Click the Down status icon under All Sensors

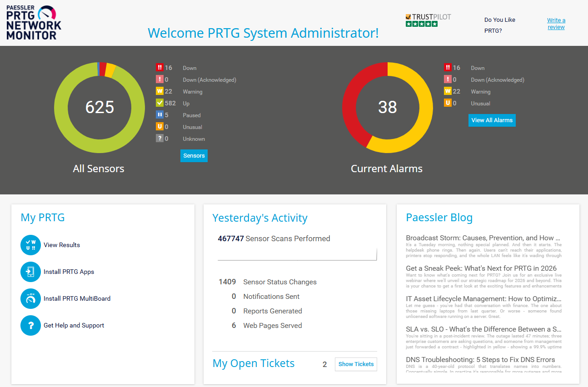[x=159, y=68]
